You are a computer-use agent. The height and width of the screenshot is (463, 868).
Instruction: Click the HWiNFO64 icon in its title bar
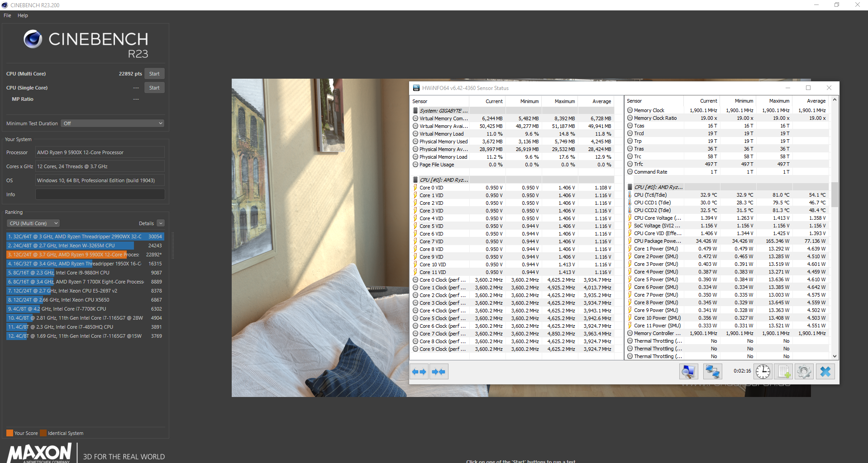point(416,88)
